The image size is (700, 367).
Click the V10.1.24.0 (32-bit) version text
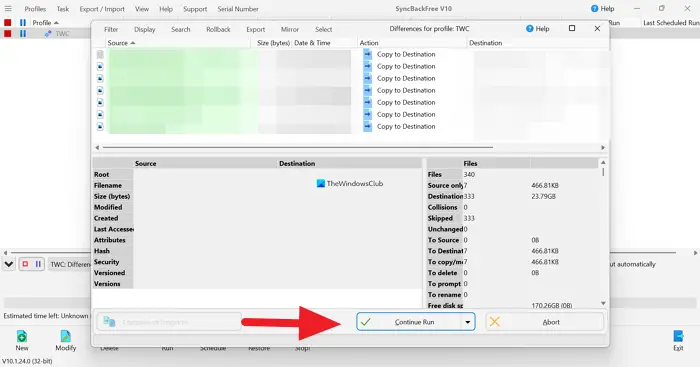(27, 361)
